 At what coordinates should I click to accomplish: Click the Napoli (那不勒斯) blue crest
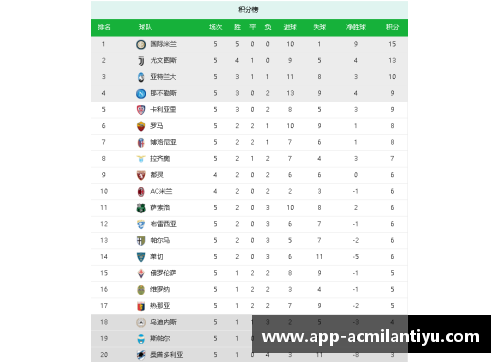point(141,93)
